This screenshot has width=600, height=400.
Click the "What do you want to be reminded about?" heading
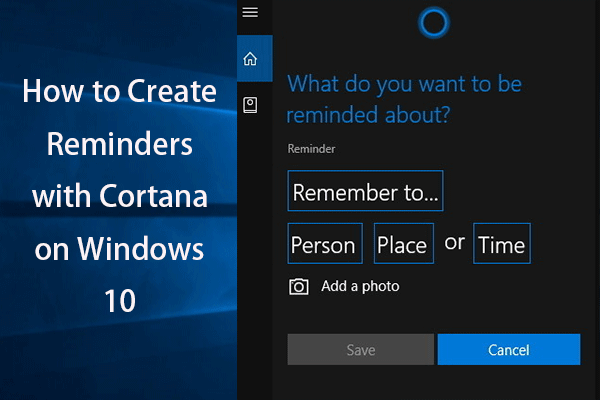point(404,100)
